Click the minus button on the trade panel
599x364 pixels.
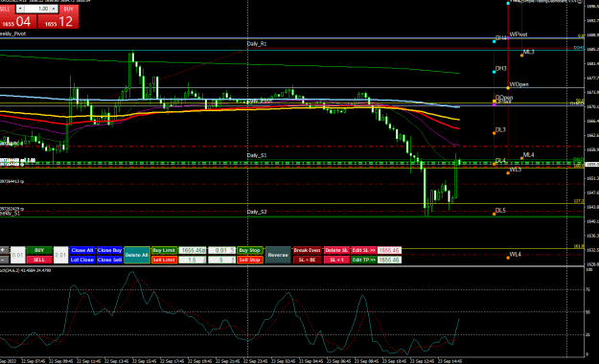4,260
